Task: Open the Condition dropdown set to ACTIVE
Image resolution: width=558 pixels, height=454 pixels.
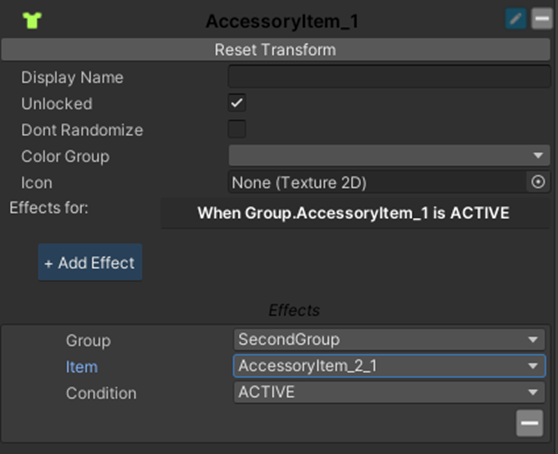Action: coord(389,392)
